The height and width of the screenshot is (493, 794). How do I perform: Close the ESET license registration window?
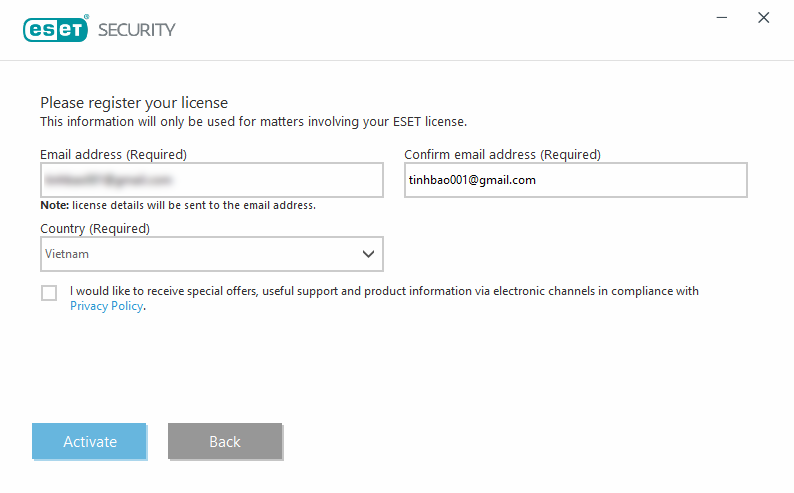click(x=764, y=18)
